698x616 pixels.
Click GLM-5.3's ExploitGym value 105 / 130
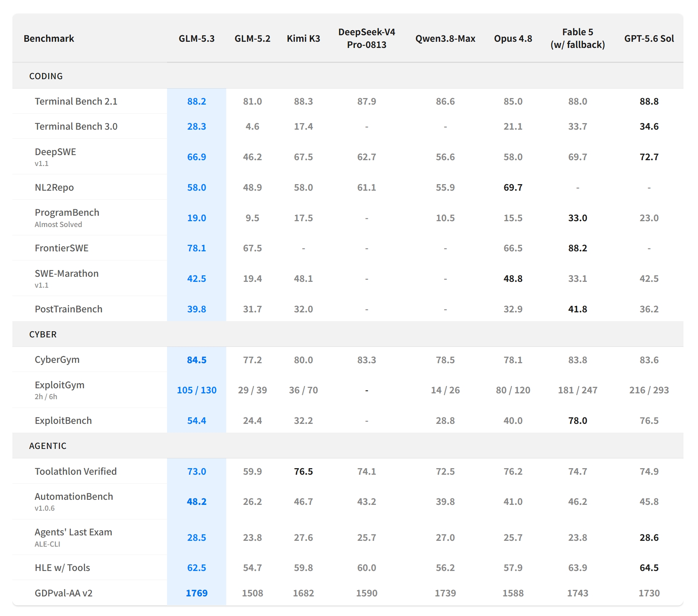pyautogui.click(x=196, y=390)
